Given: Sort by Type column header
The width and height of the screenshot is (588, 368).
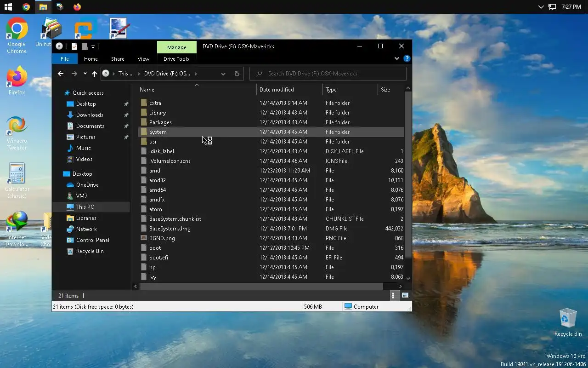Looking at the screenshot, I should click(350, 90).
